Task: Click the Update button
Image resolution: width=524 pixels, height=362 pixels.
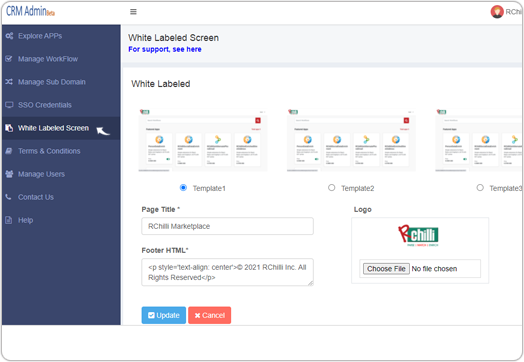Action: pyautogui.click(x=164, y=315)
